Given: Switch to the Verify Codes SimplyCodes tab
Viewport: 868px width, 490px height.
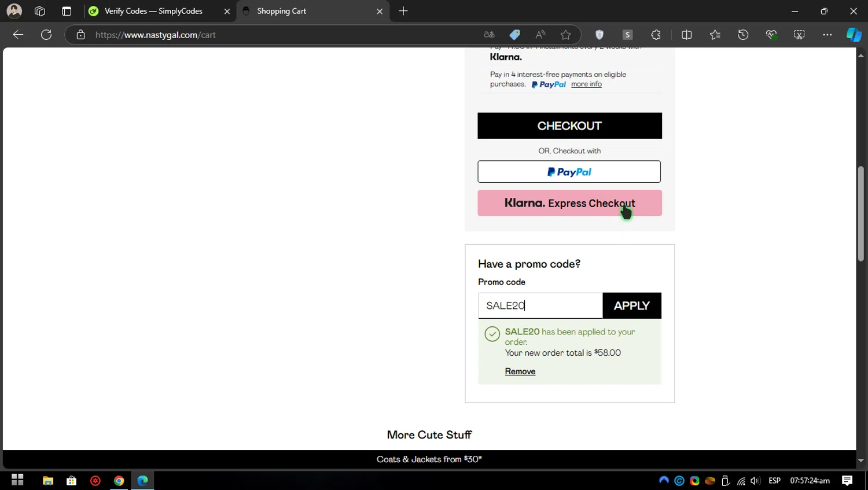Looking at the screenshot, I should (154, 11).
